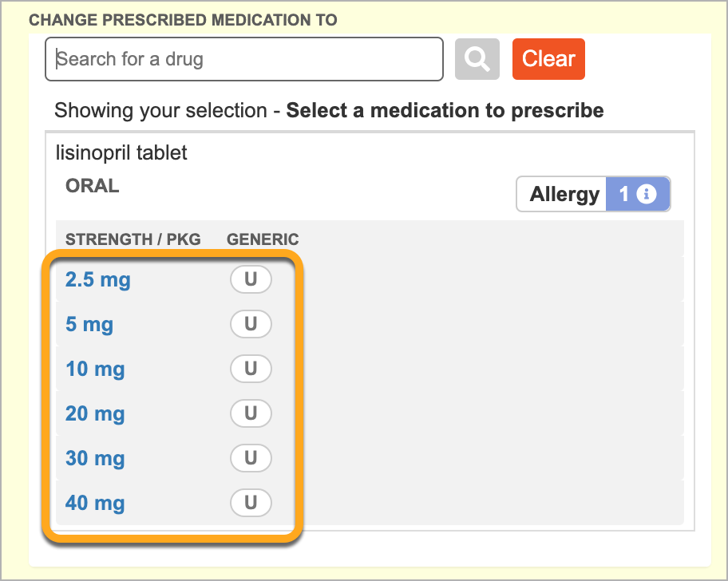The image size is (728, 581).
Task: Select the U generic badge for 30 mg
Action: click(x=251, y=458)
